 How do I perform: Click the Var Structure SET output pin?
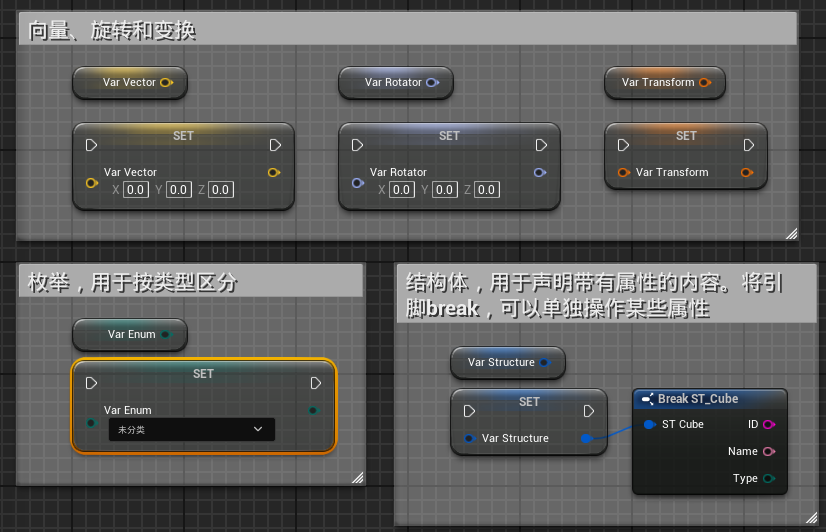click(x=586, y=439)
